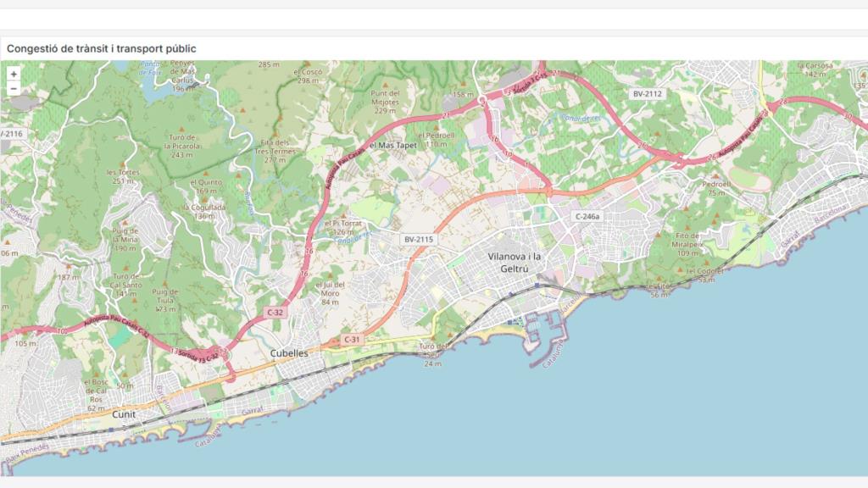This screenshot has height=488, width=868.
Task: Click the 'C-31' road shield
Action: click(x=352, y=340)
